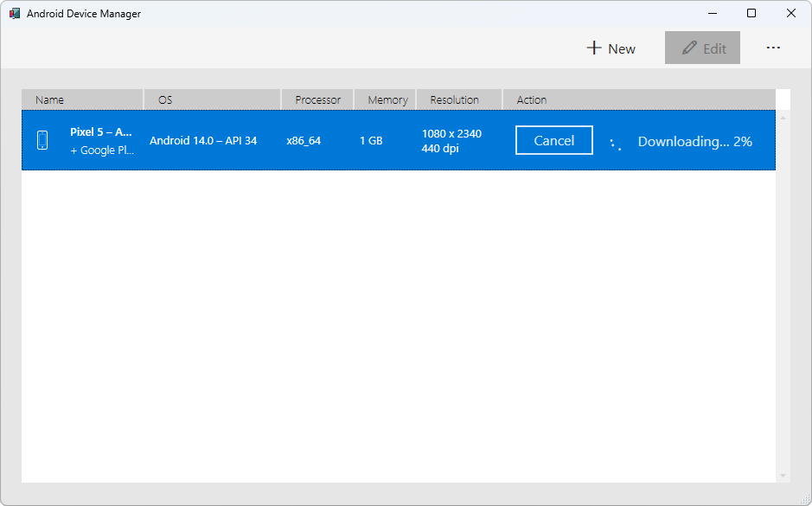Select the Pixel 5 device name
This screenshot has width=812, height=506.
pyautogui.click(x=101, y=132)
